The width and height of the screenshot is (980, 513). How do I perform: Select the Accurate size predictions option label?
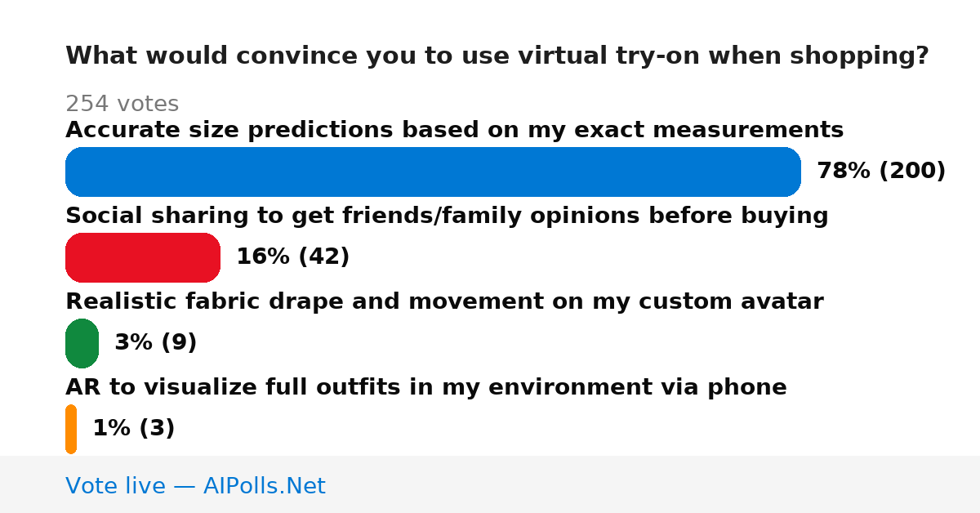point(454,130)
